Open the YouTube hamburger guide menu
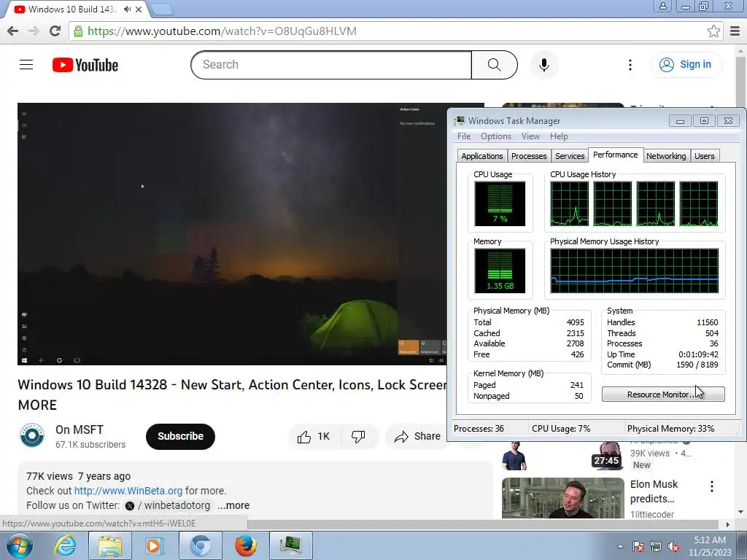747x560 pixels. [x=26, y=65]
